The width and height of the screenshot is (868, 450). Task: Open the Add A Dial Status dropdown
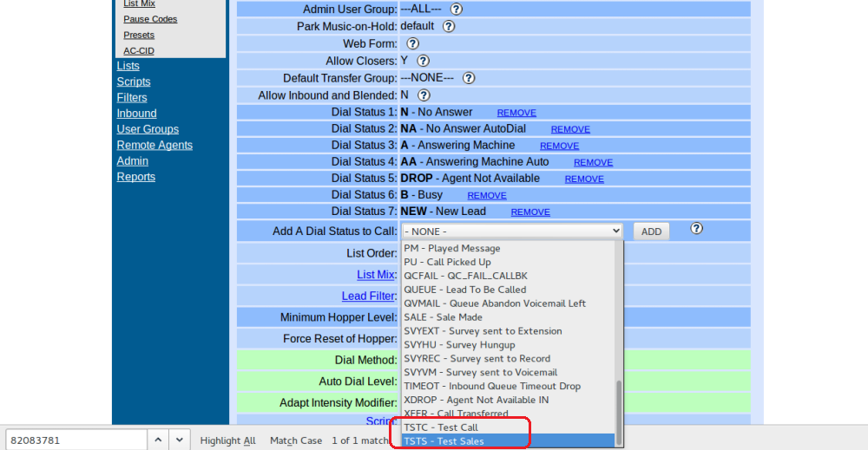coord(512,232)
